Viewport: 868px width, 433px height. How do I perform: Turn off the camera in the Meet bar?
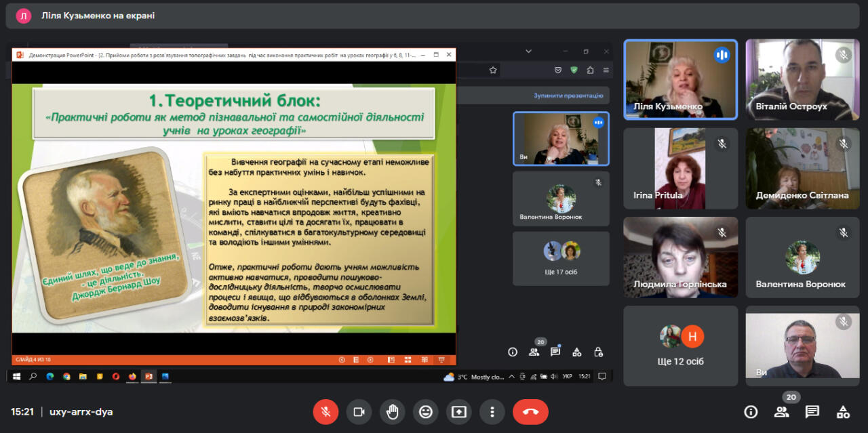pos(359,411)
